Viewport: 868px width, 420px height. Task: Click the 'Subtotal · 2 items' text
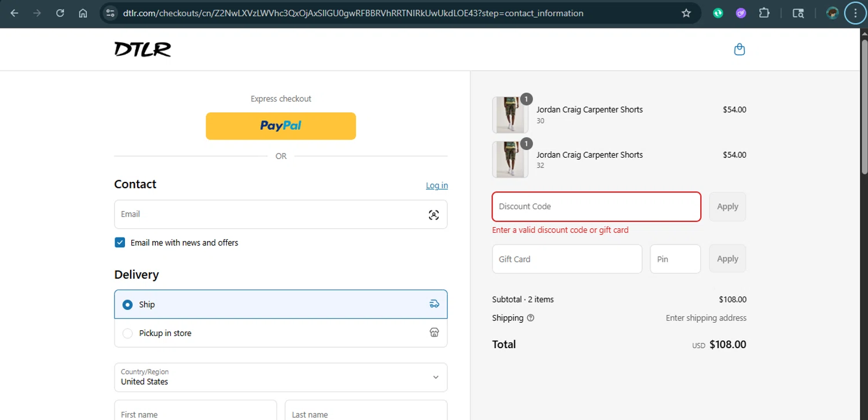click(x=523, y=300)
